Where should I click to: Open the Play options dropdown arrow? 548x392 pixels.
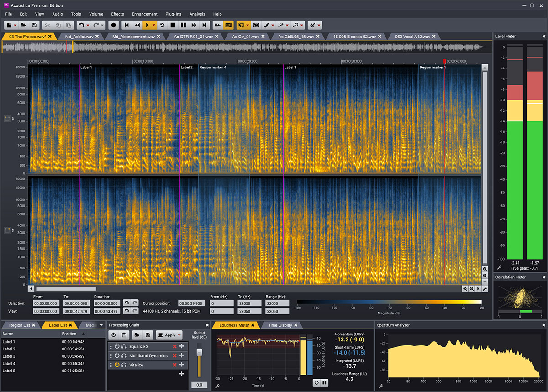click(154, 26)
